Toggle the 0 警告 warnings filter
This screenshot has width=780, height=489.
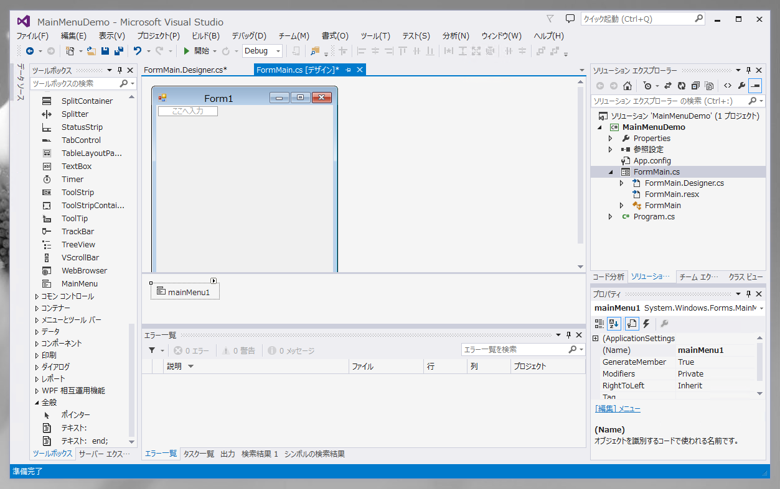(x=238, y=351)
